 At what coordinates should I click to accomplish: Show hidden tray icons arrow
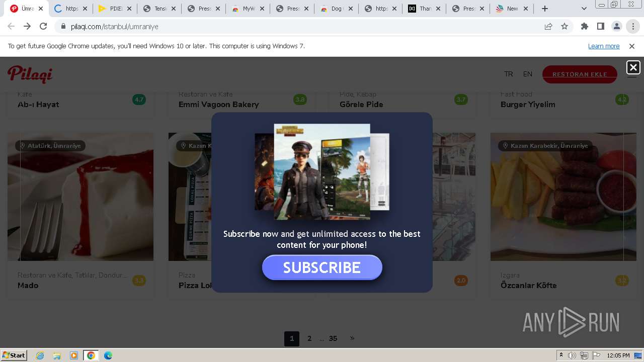point(561,355)
